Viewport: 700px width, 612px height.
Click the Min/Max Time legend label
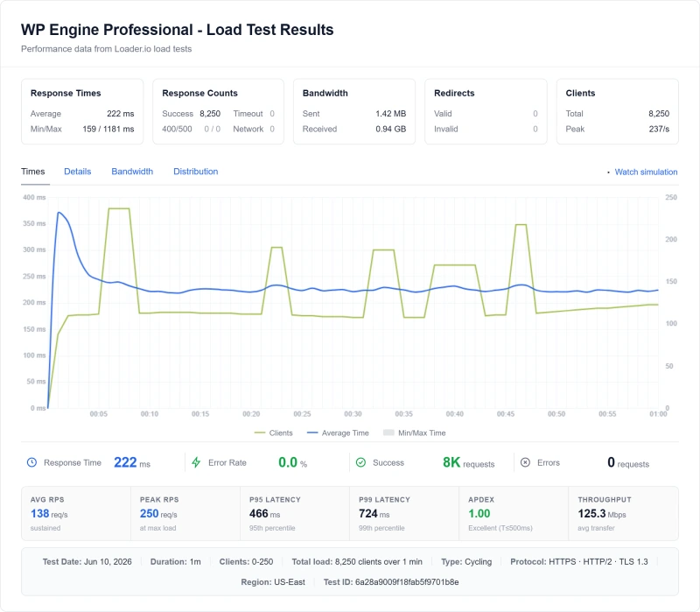[x=422, y=433]
